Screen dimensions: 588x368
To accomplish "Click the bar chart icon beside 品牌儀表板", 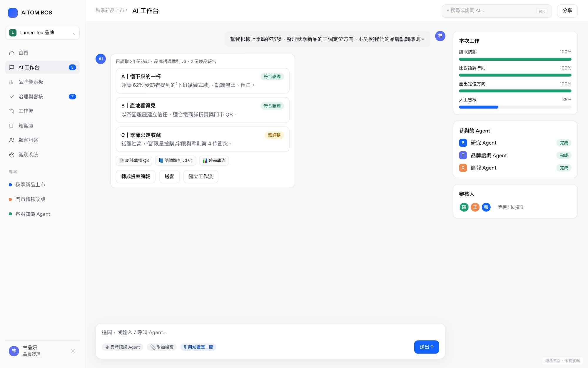I will 12,82.
